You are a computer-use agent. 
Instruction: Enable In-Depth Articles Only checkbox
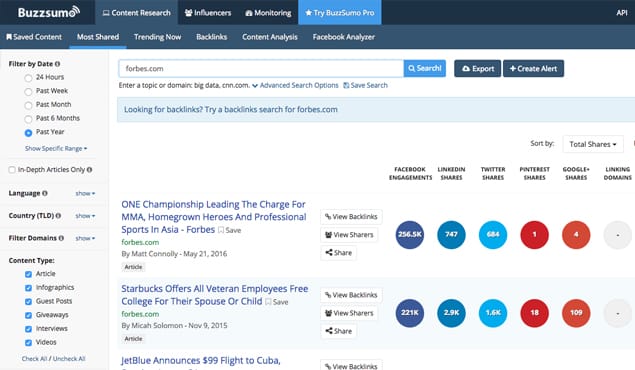coord(12,170)
